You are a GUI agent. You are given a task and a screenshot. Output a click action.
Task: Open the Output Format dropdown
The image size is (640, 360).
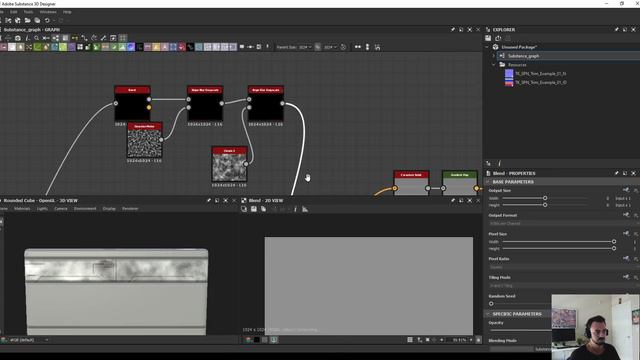point(564,224)
